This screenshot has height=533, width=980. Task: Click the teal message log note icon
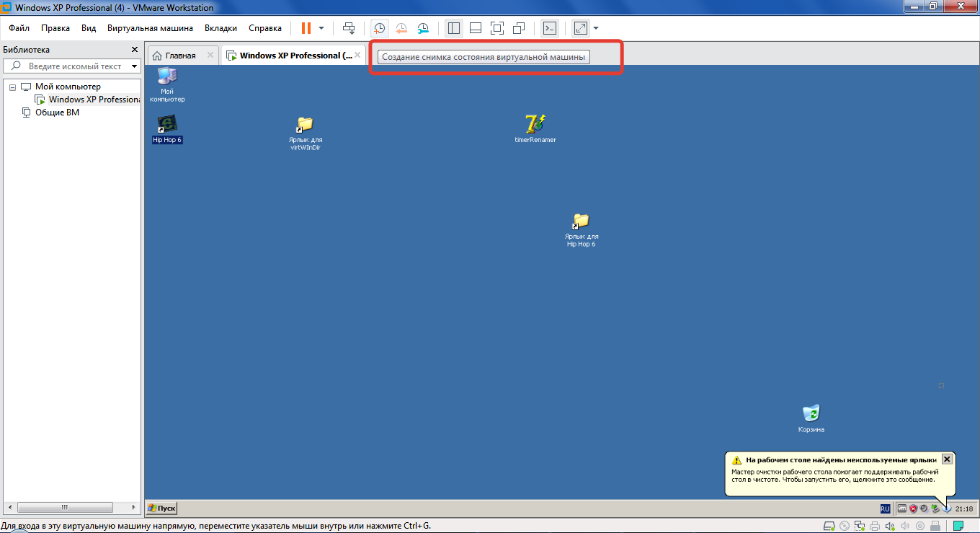[x=958, y=526]
